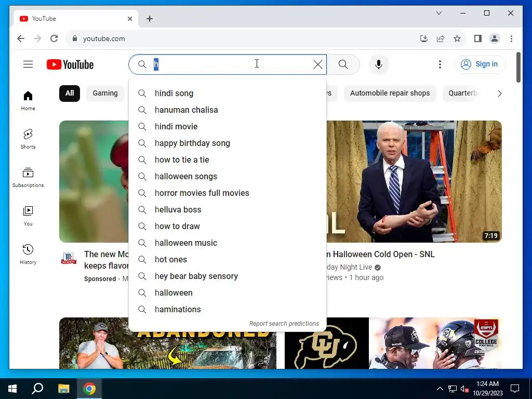
Task: Choose 'hindi song' suggestion
Action: [x=228, y=94]
